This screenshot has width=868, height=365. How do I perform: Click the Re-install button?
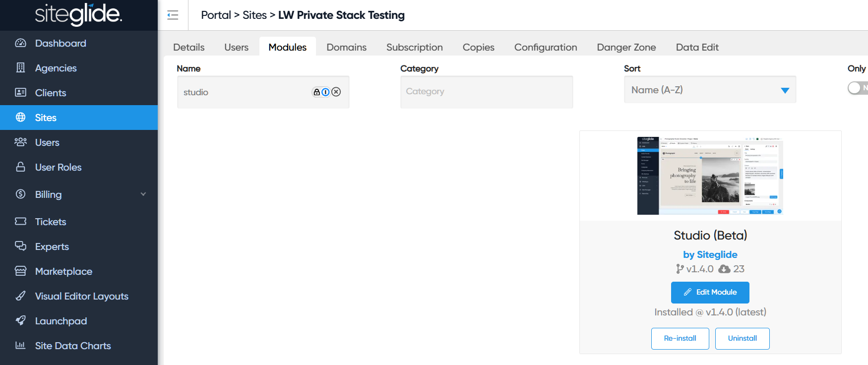pyautogui.click(x=680, y=338)
